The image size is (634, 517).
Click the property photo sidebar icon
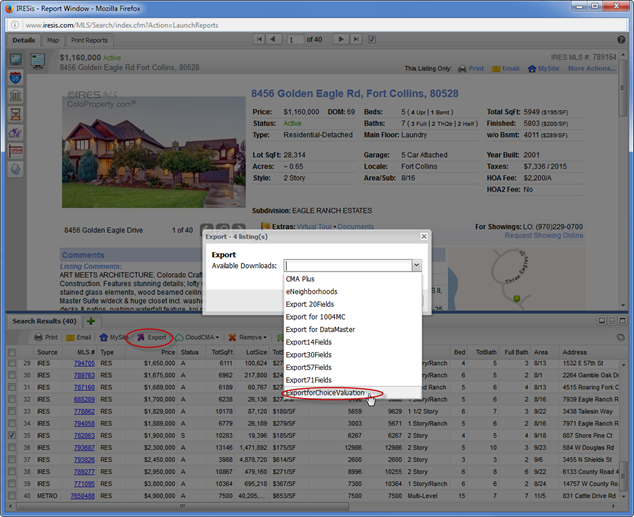click(x=16, y=59)
